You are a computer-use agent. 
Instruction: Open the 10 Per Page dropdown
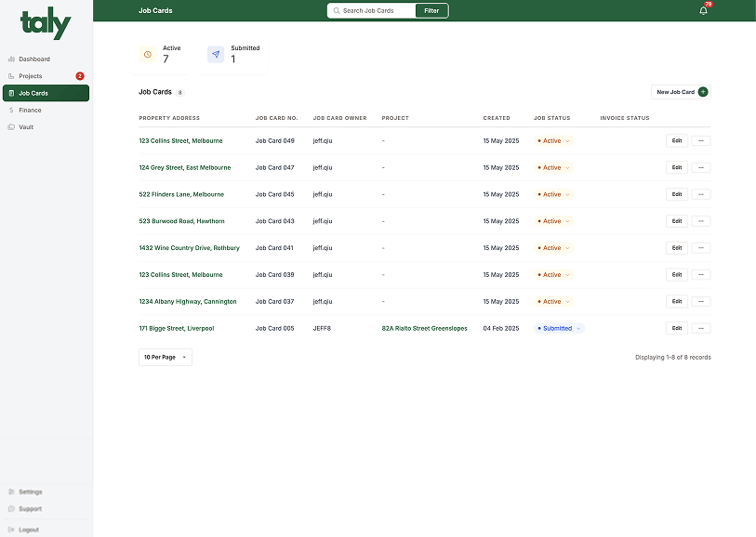coord(166,357)
